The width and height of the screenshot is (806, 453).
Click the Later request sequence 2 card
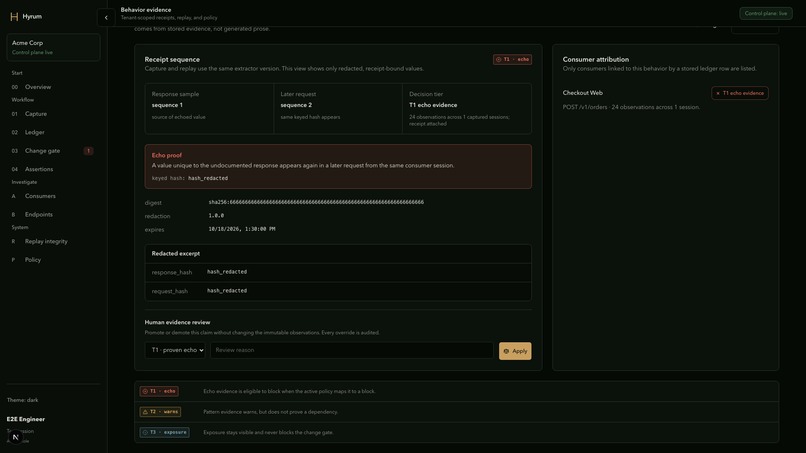click(x=338, y=108)
